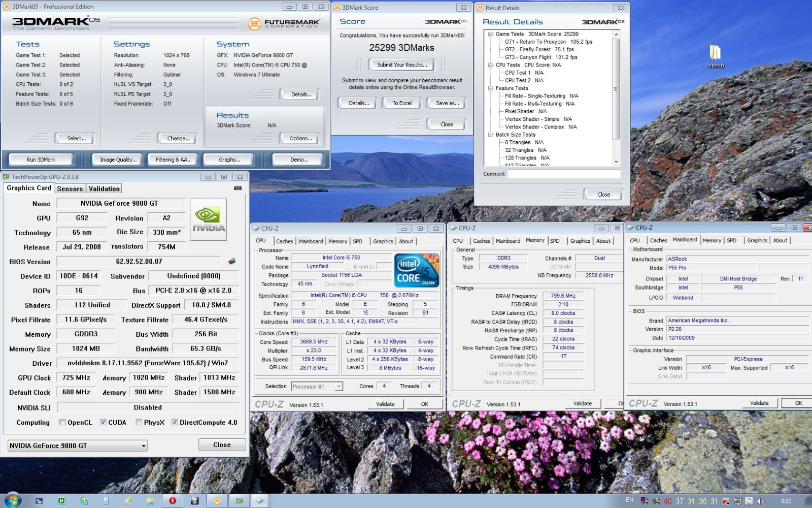Image resolution: width=812 pixels, height=508 pixels.
Task: Click Submit Your Results button
Action: [x=402, y=65]
